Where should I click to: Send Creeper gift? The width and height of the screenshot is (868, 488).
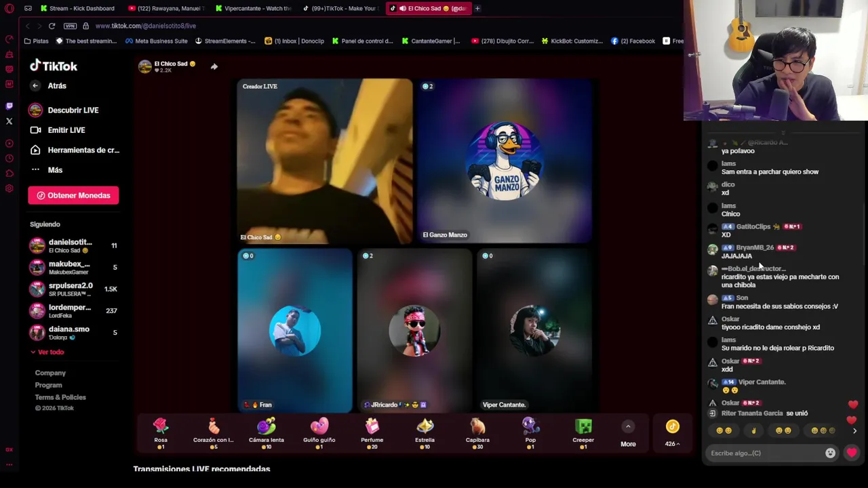click(x=584, y=433)
